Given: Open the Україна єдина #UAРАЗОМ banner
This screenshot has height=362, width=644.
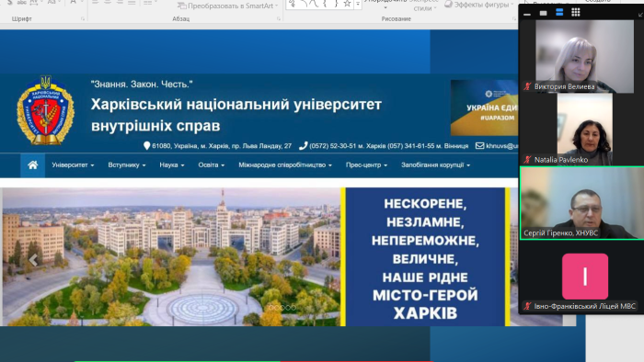Looking at the screenshot, I should point(485,107).
